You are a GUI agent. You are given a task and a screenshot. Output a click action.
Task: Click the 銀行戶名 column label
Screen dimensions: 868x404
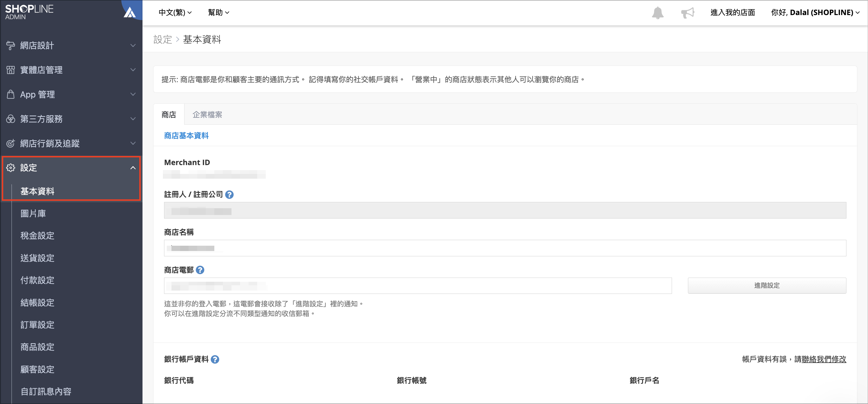coord(644,380)
